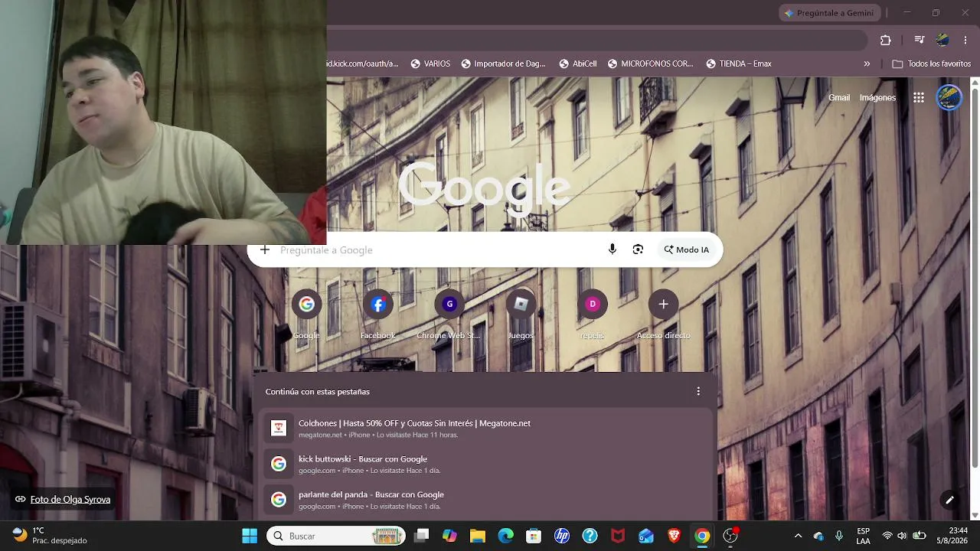Open the blue question mark help app
This screenshot has height=551, width=980.
pos(590,536)
